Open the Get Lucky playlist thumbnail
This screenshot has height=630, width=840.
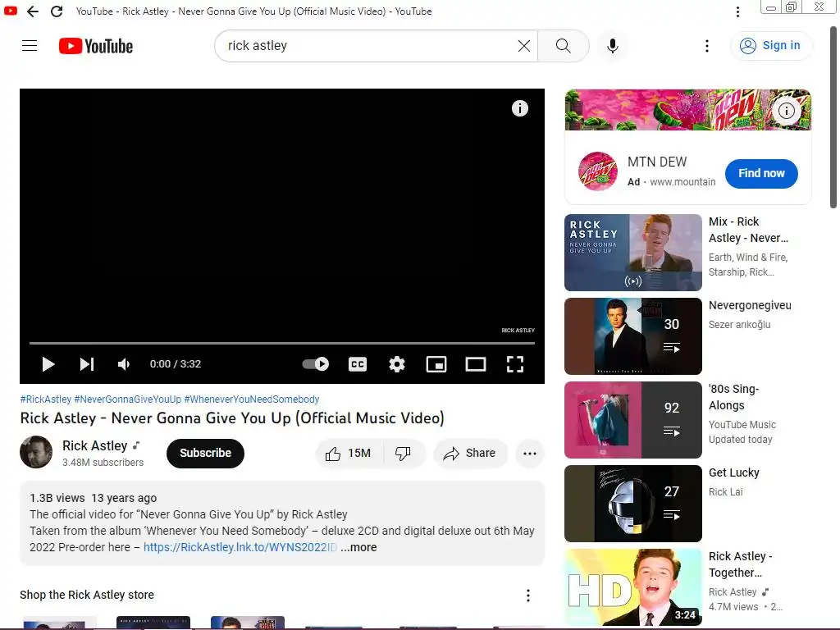(632, 503)
